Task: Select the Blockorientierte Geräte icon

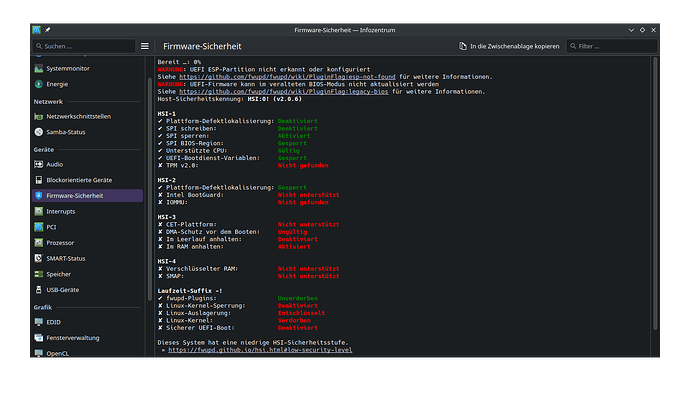Action: [x=39, y=180]
